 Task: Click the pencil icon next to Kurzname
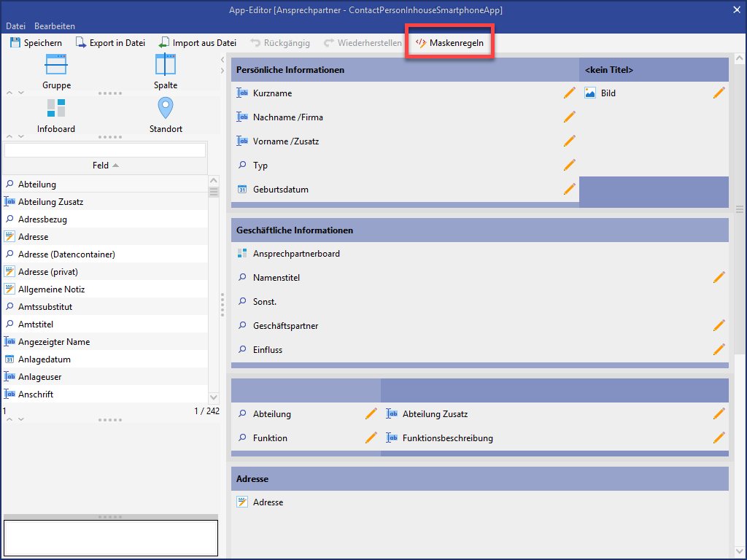[569, 93]
